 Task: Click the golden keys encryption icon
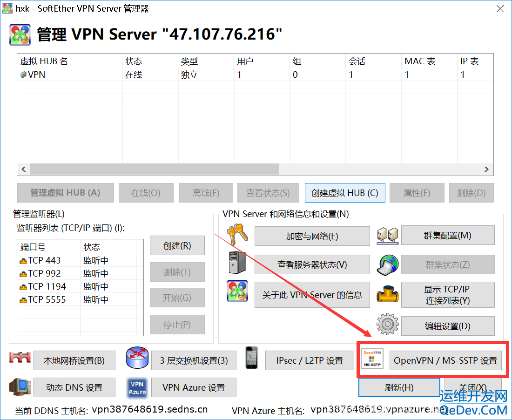pos(237,235)
